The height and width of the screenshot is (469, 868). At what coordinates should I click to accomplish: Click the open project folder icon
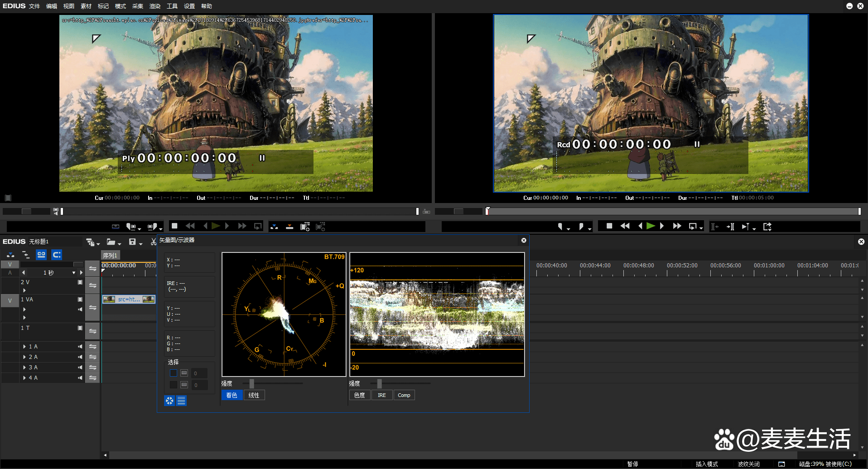point(111,242)
